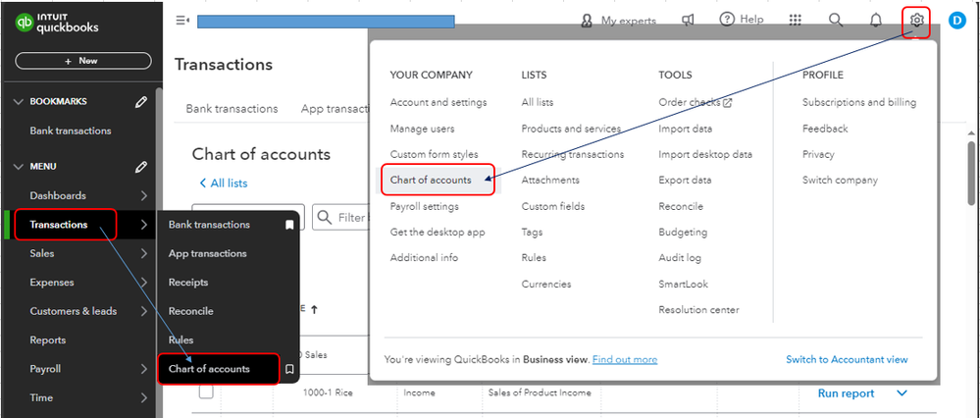Click the Find out more link
The width and height of the screenshot is (980, 418).
pos(624,360)
